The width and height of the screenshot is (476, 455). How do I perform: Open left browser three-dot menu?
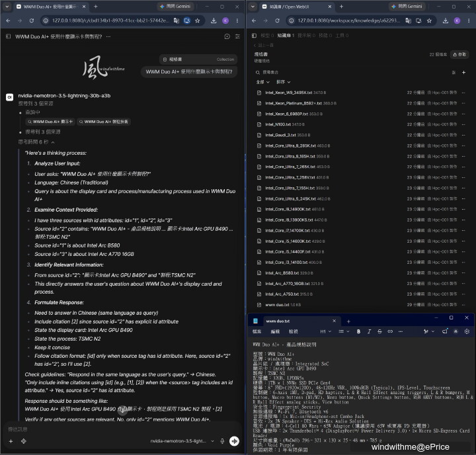click(x=237, y=21)
